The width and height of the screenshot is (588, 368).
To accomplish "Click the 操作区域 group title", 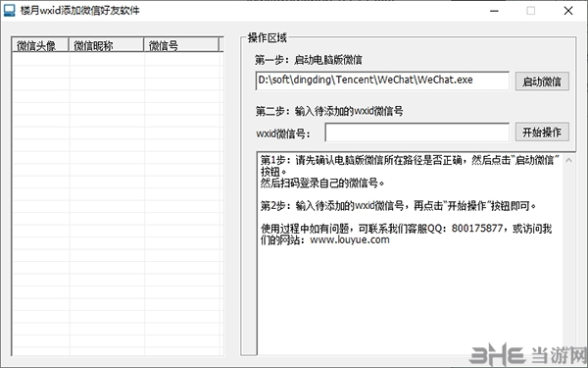I will [267, 37].
